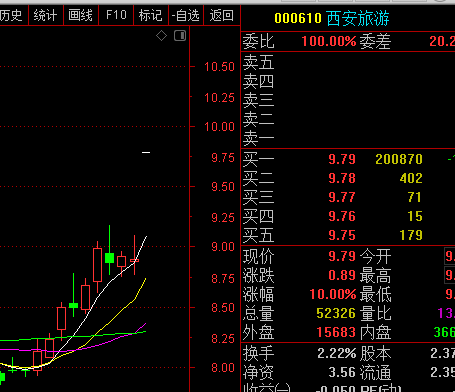Select the 画线 drawing tool
Screen dimensions: 455x392
(80, 15)
